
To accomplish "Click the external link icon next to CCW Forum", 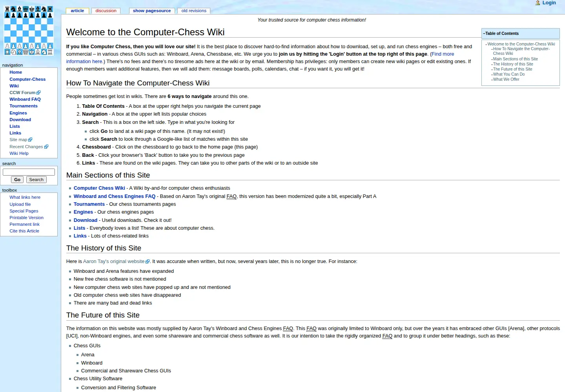I will pyautogui.click(x=38, y=93).
